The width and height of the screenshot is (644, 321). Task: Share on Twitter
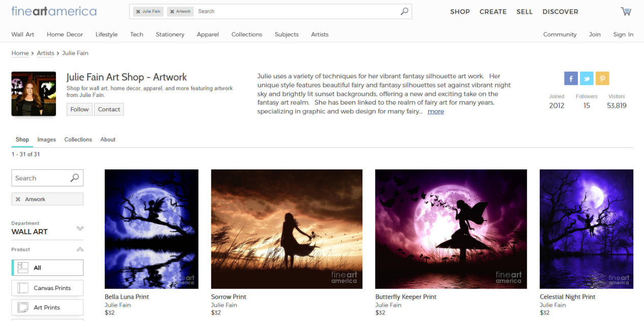click(x=587, y=78)
